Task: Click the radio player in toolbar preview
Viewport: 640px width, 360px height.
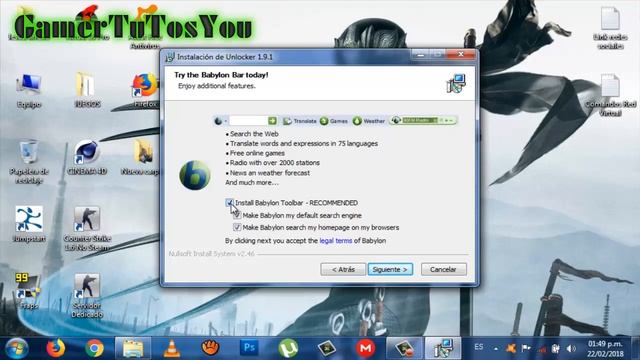Action: [423, 120]
